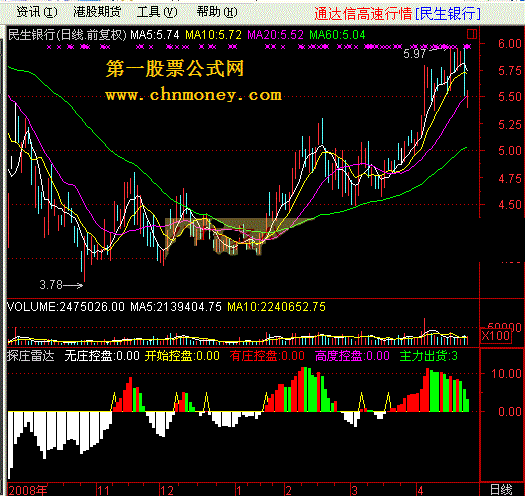The width and height of the screenshot is (525, 496).
Task: Click the 探庄雷达 indicator name
Action: click(x=30, y=356)
